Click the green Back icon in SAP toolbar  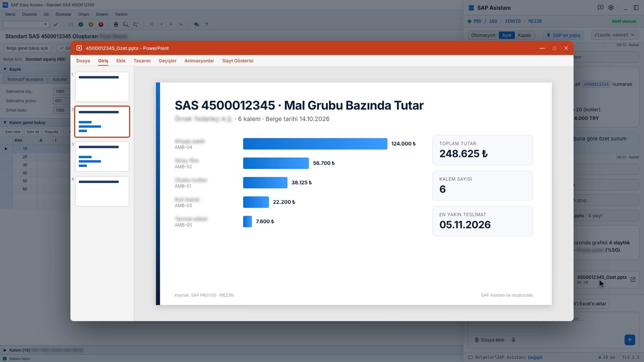(81, 25)
